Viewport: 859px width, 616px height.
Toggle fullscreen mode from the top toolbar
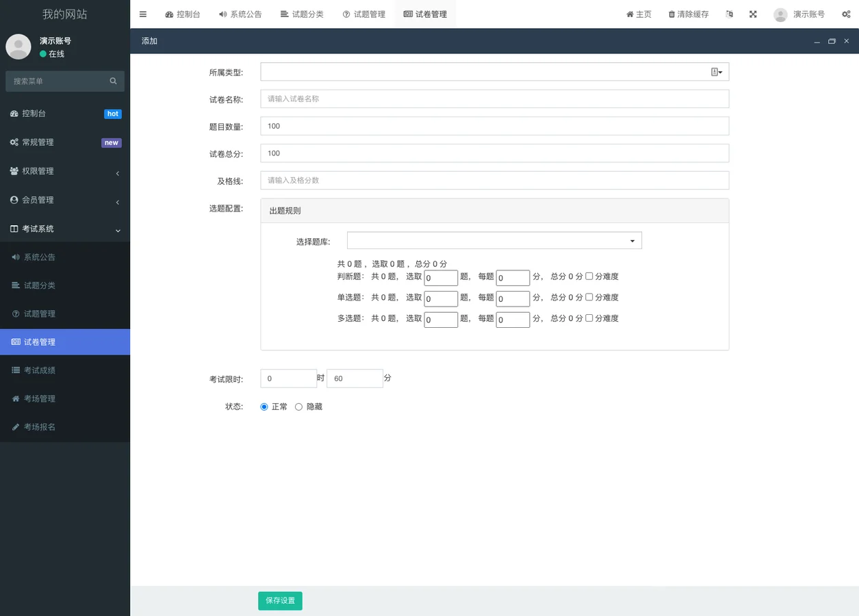(x=753, y=14)
